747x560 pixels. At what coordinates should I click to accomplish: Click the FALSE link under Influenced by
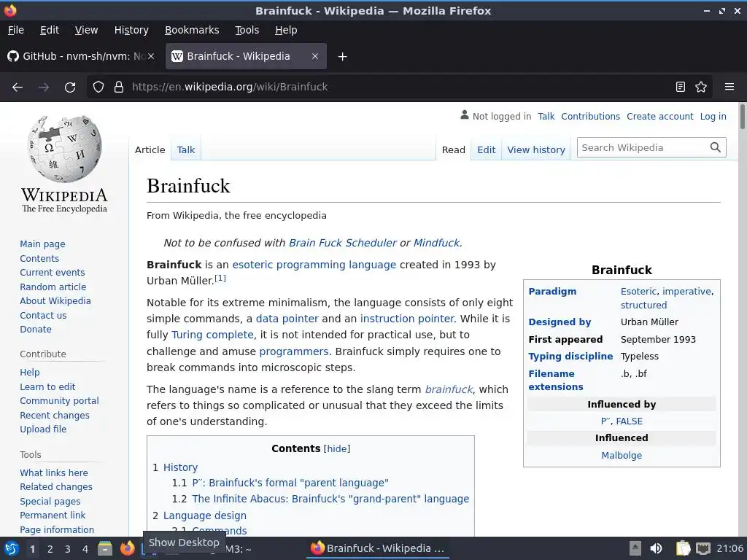630,421
